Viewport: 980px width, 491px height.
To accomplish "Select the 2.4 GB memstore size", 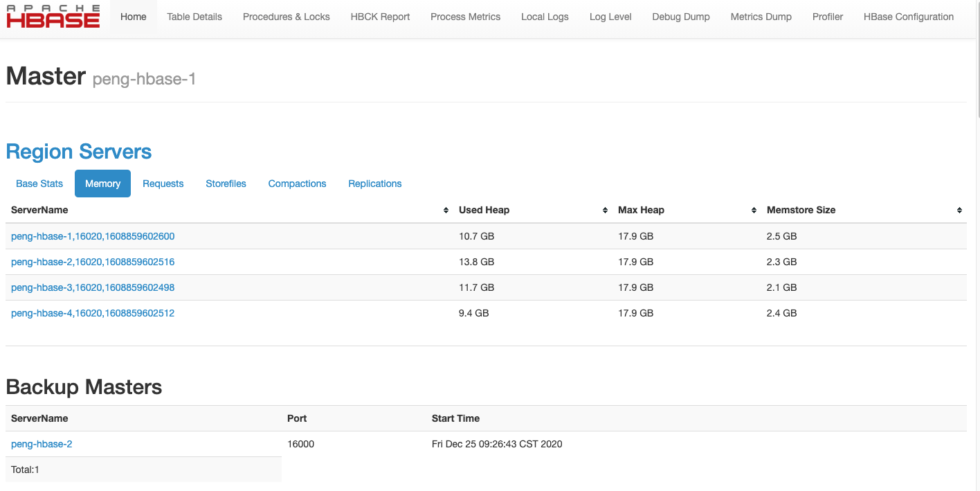I will pos(781,313).
